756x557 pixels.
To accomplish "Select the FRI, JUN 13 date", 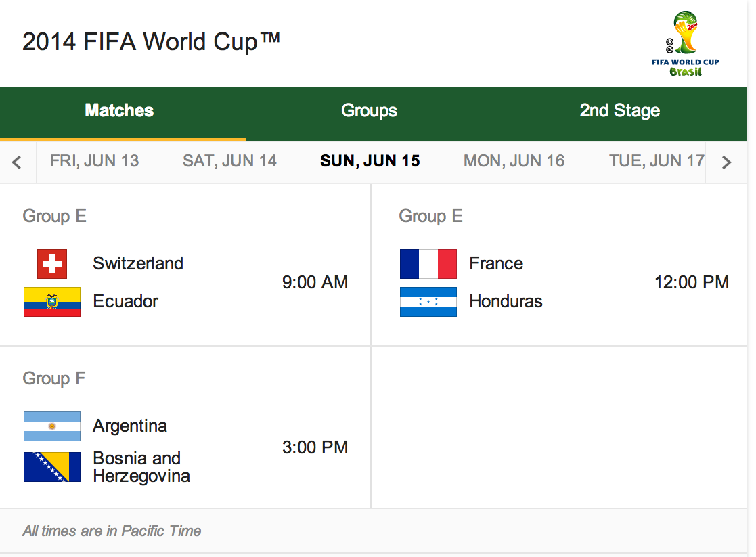I will click(x=95, y=161).
